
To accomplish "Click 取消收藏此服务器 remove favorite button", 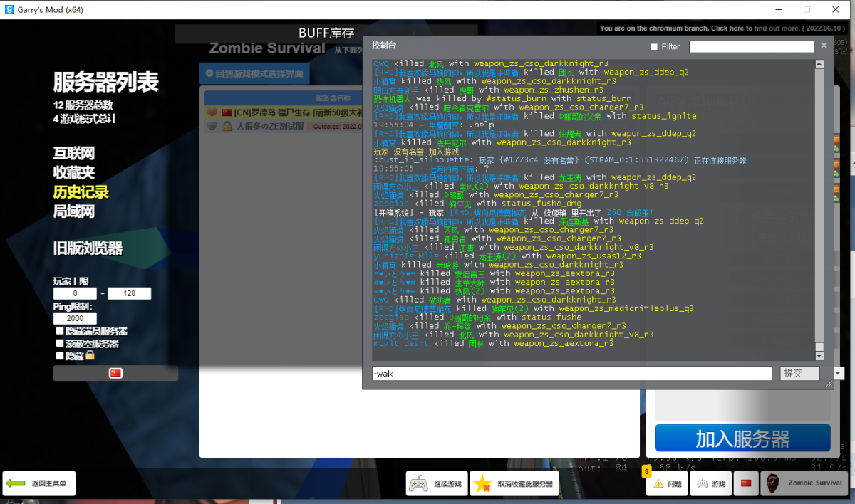I will point(514,483).
